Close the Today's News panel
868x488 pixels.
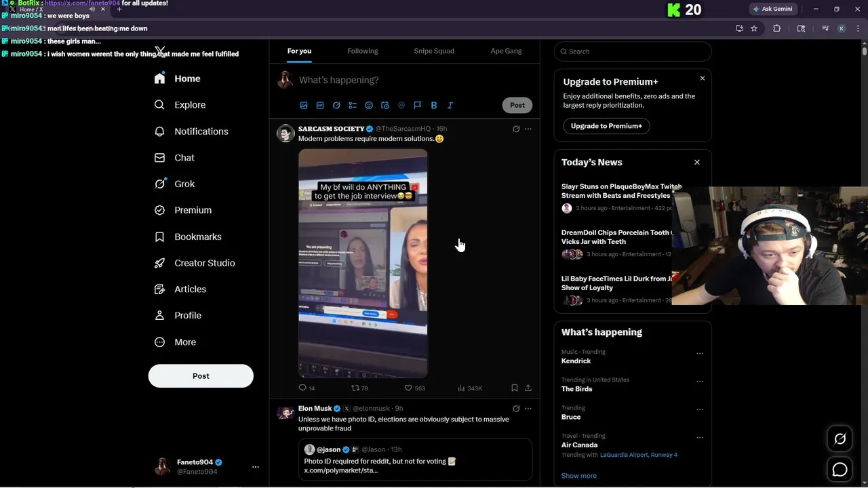click(696, 162)
